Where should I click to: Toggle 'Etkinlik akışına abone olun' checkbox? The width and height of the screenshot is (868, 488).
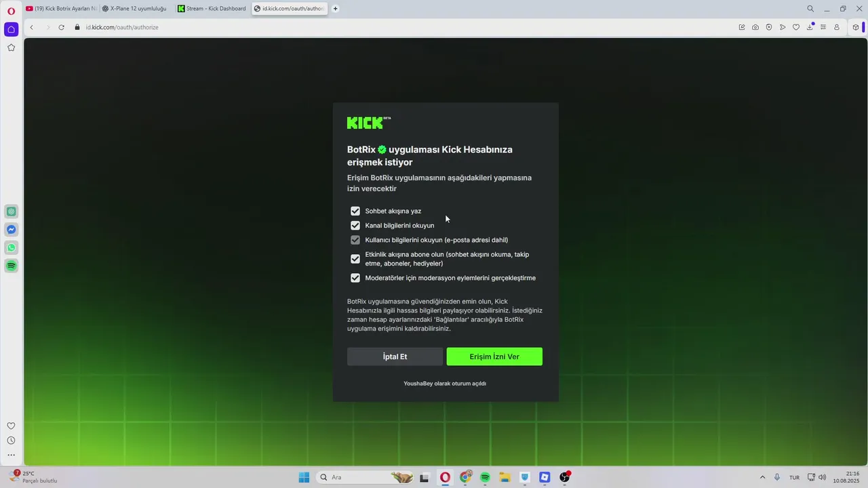point(355,259)
